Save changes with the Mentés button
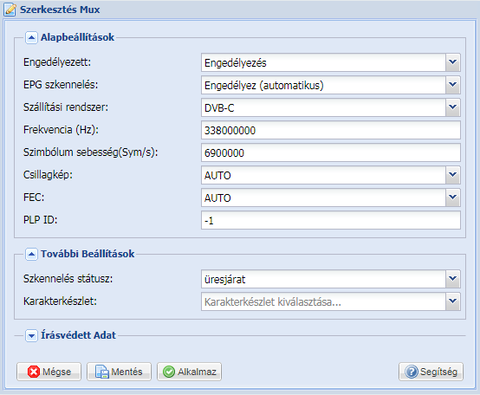This screenshot has height=395, width=480. (119, 371)
